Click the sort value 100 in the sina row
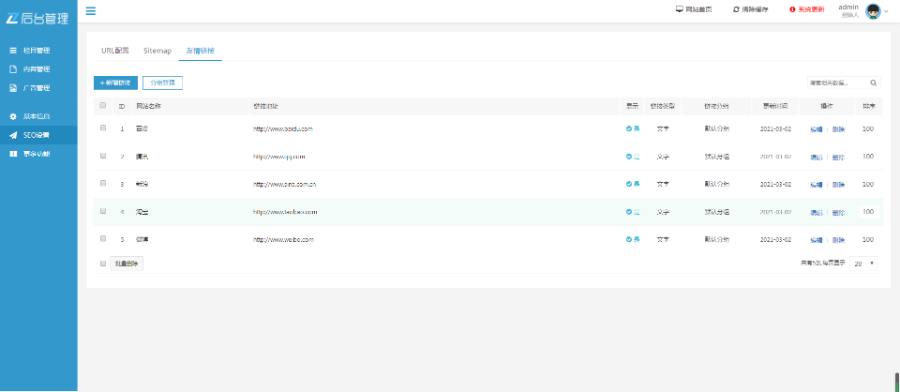This screenshot has width=900, height=392. [x=868, y=184]
